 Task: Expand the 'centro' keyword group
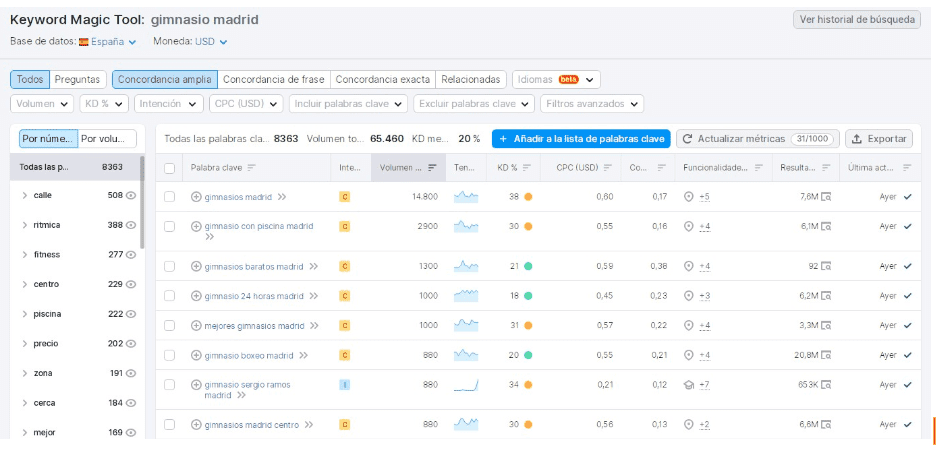coord(25,284)
